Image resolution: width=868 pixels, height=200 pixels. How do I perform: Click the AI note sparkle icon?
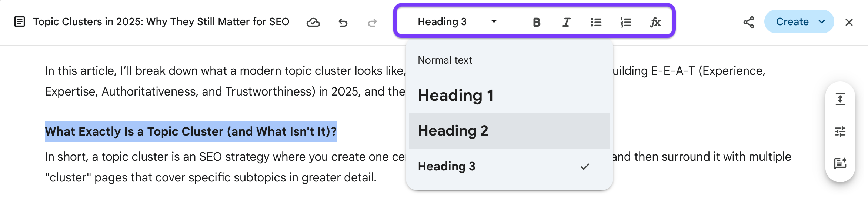point(840,163)
